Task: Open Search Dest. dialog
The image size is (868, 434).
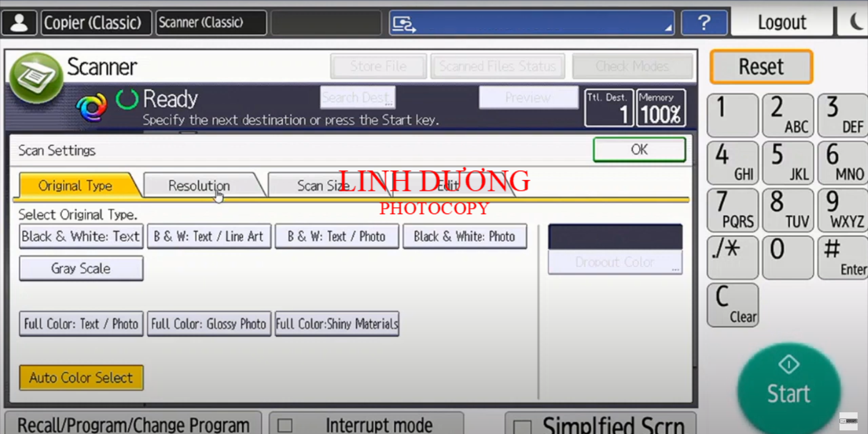Action: [x=357, y=97]
